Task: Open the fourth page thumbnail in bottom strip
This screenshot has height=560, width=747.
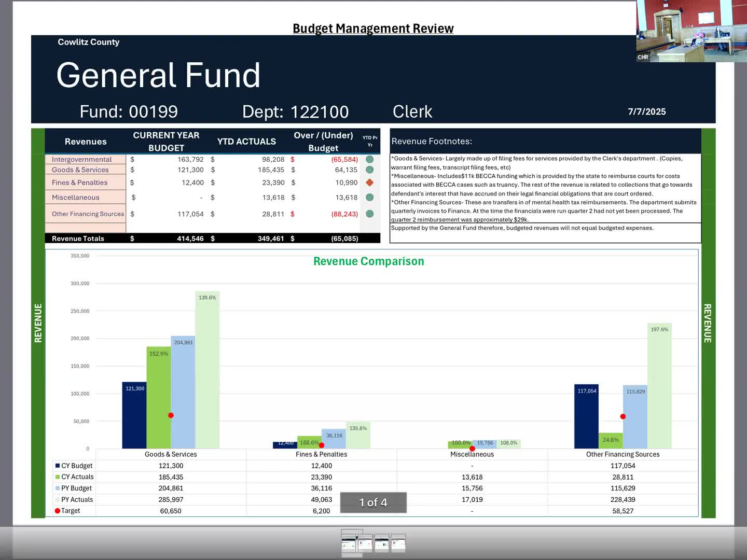Action: click(x=398, y=543)
